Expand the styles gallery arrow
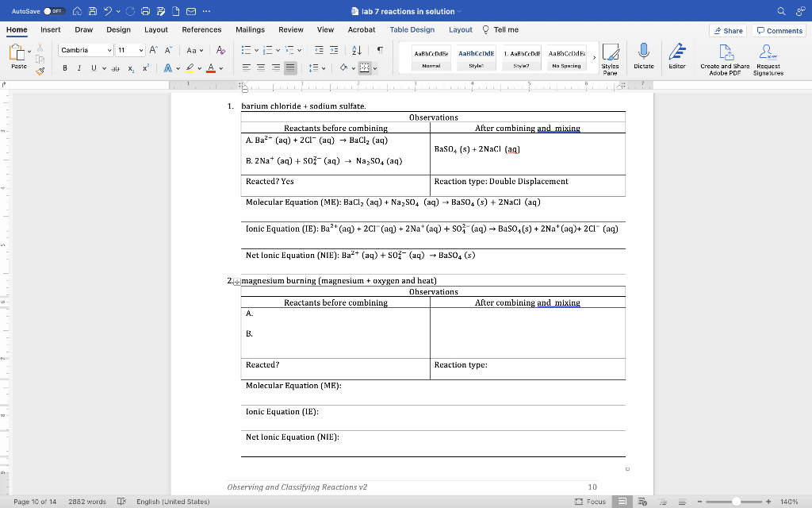This screenshot has height=508, width=812. (x=594, y=57)
